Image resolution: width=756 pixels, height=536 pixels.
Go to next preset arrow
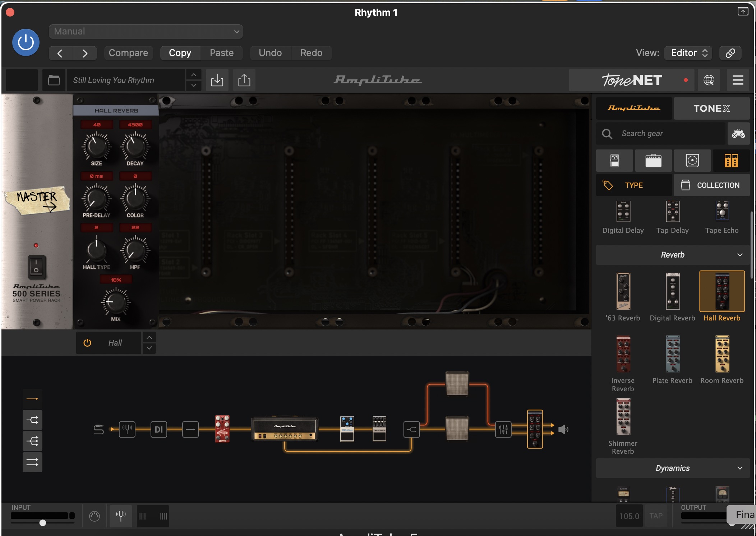click(85, 53)
